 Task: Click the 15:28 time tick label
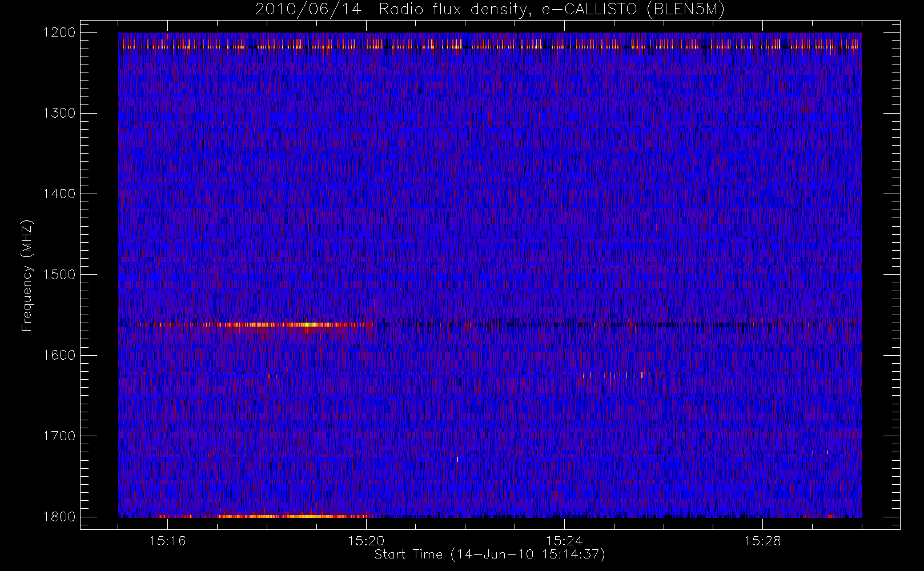pos(762,540)
